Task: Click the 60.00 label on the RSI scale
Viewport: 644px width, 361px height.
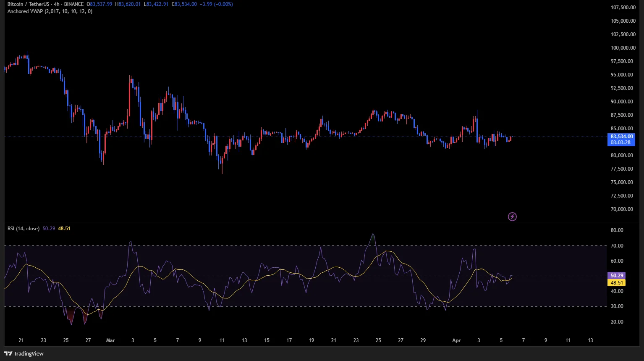Action: coord(617,261)
